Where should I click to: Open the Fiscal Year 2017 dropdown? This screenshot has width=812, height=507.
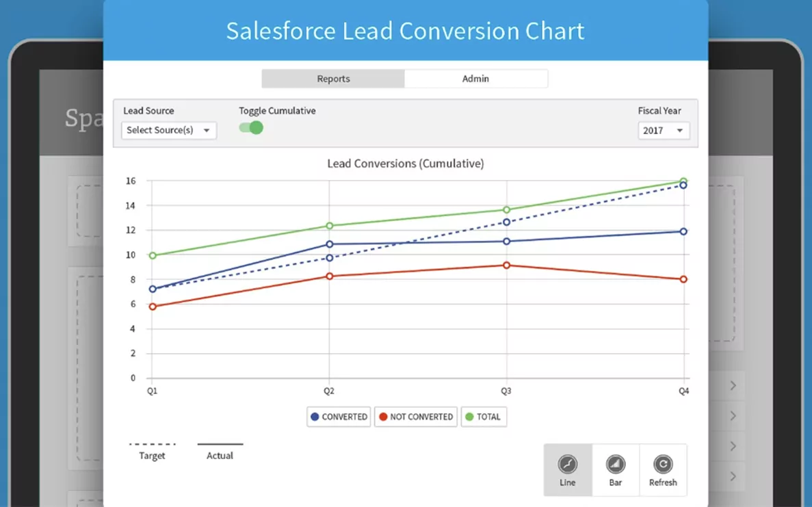pyautogui.click(x=663, y=130)
